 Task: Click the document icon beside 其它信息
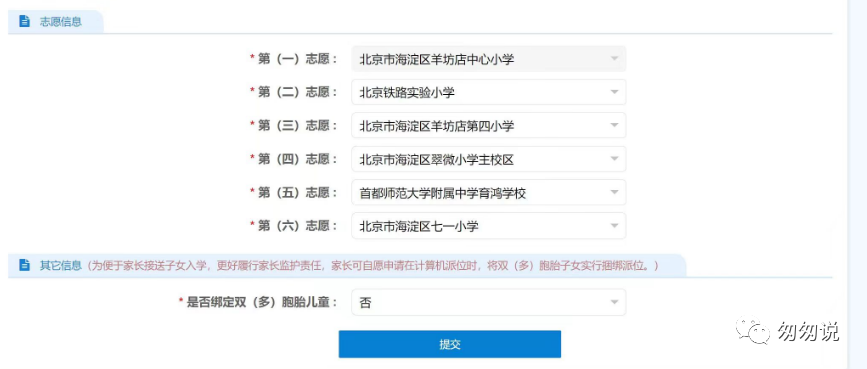[x=24, y=265]
